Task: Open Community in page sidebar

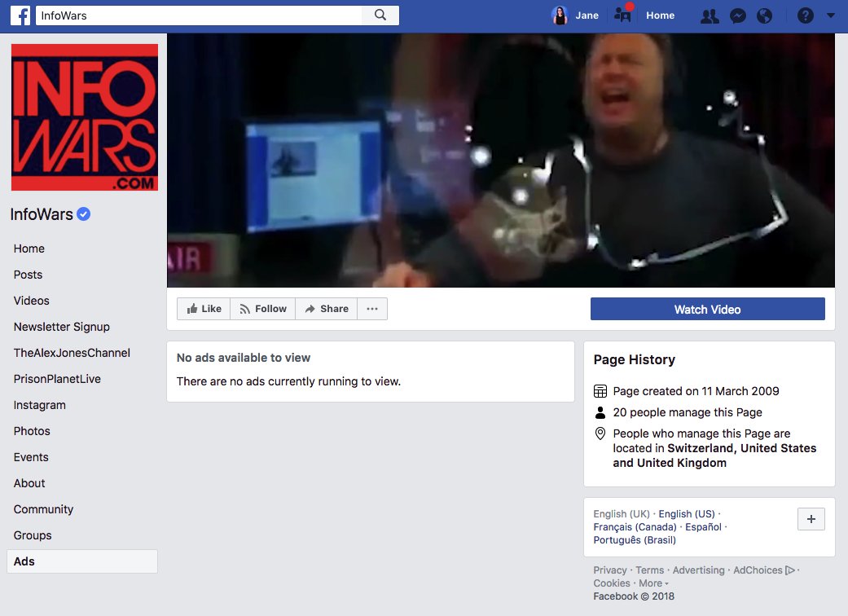Action: point(43,509)
